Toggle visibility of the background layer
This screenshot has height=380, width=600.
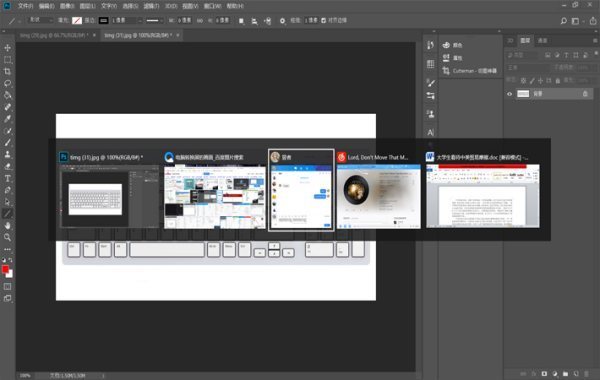[x=509, y=94]
